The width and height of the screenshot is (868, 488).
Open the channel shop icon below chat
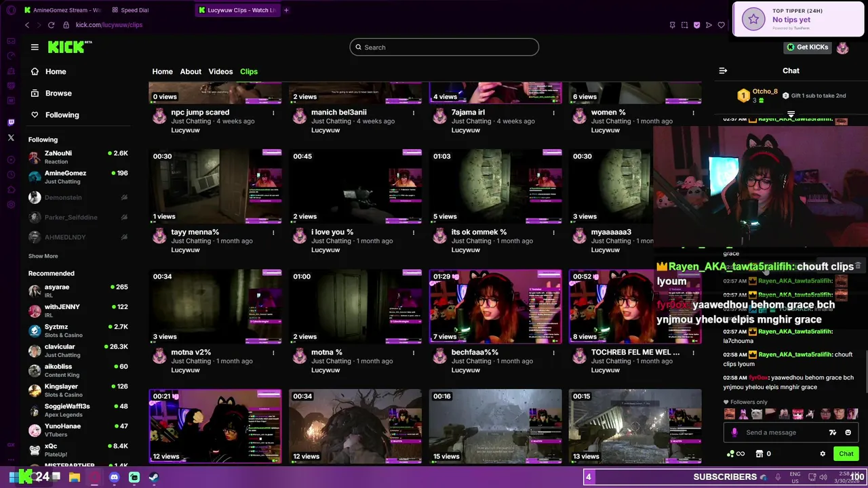(759, 454)
